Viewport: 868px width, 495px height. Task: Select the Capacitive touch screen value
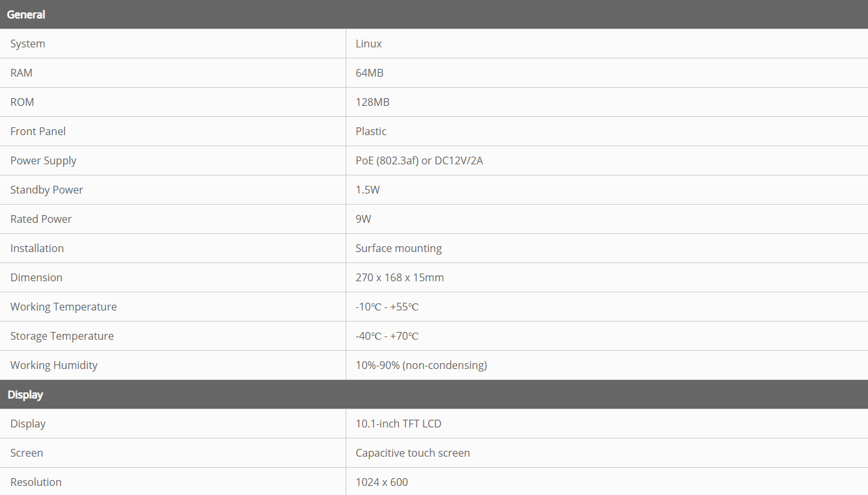(x=413, y=453)
